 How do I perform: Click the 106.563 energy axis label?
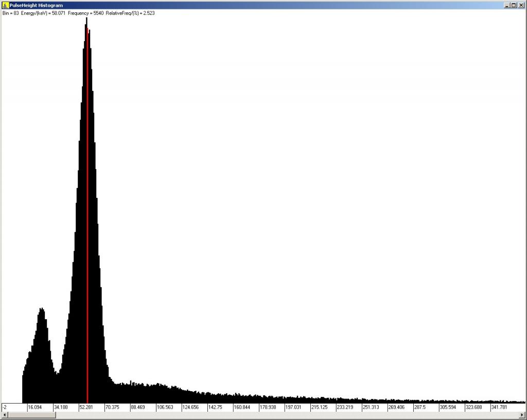coord(165,407)
